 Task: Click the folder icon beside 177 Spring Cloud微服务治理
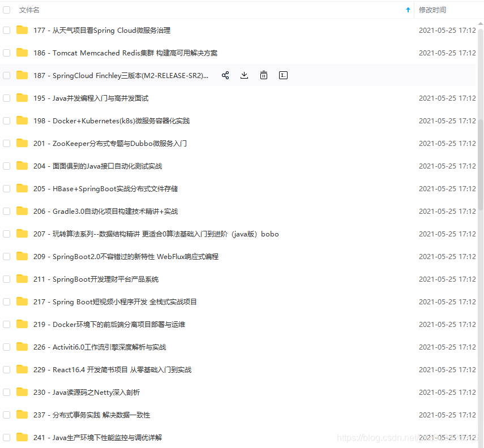tap(22, 30)
